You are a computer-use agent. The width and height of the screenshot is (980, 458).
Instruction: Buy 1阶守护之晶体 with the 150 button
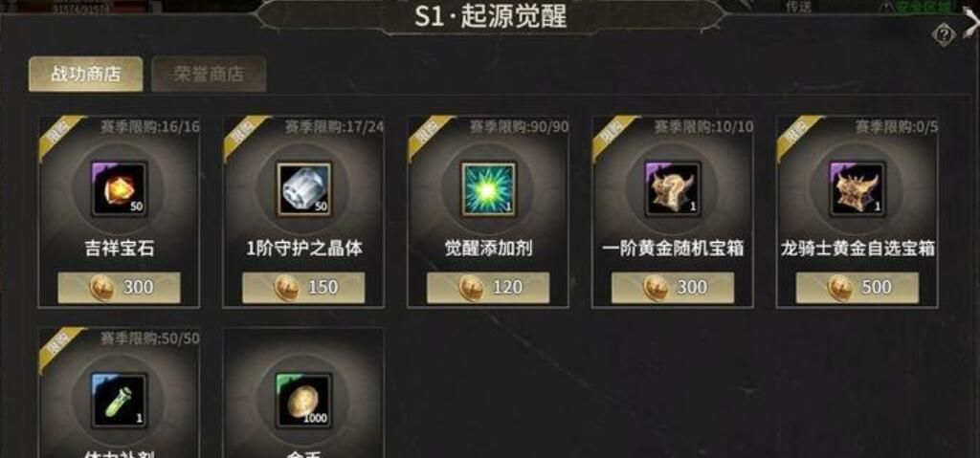[x=303, y=288]
